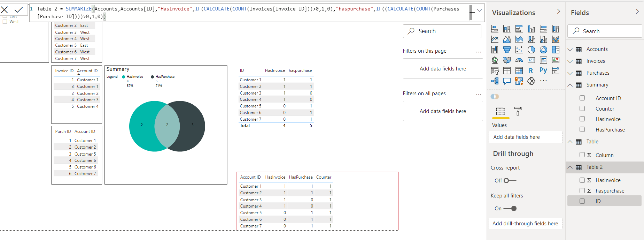Select the R script visual
The width and height of the screenshot is (644, 240).
531,71
